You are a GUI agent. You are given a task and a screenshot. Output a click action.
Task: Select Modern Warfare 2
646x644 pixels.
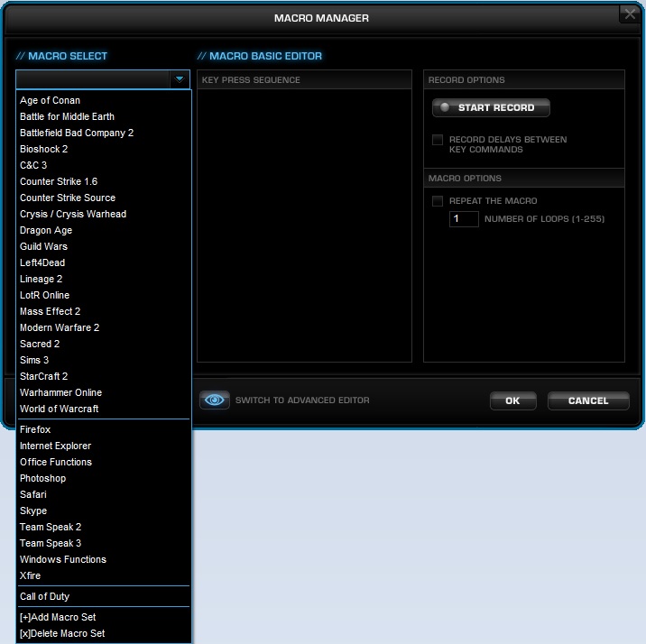point(104,327)
